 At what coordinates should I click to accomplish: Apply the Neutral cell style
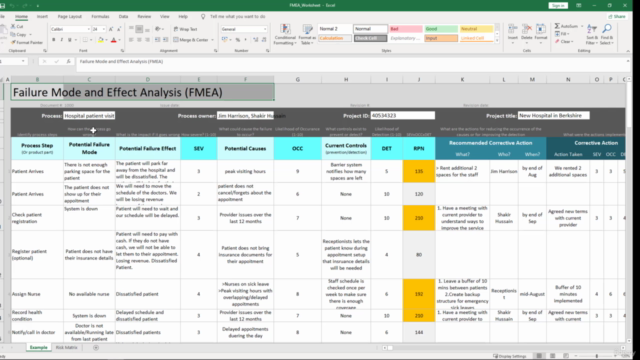(476, 29)
